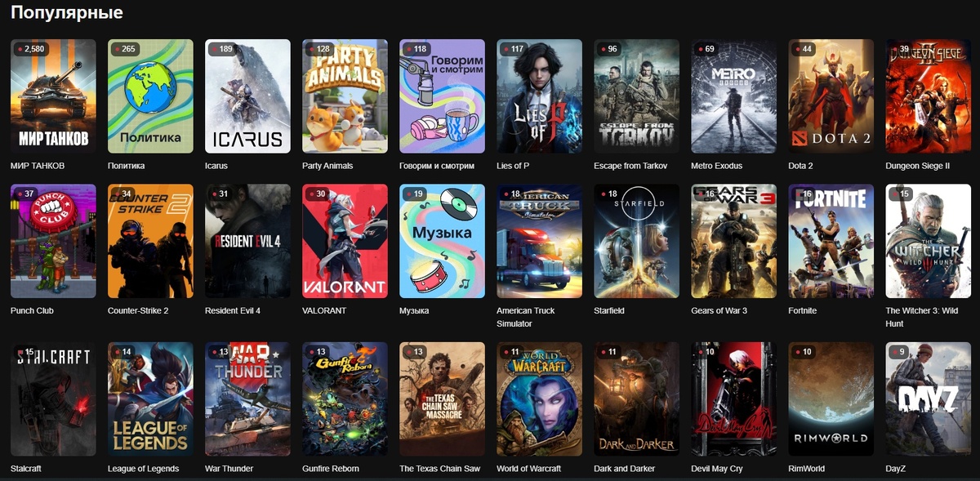
Task: Select the World of Warcraft cover
Action: [x=539, y=399]
